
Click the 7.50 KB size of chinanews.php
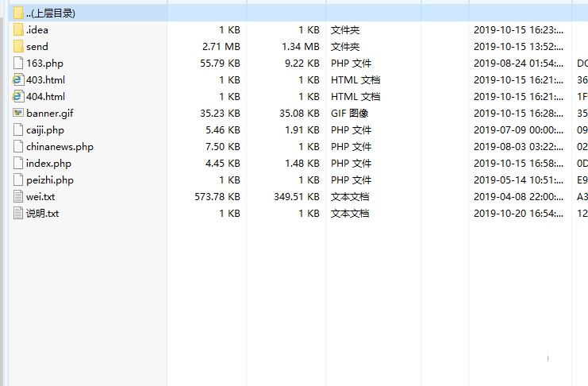pyautogui.click(x=223, y=147)
